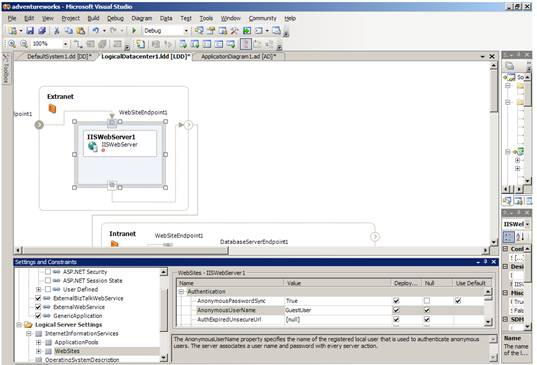The width and height of the screenshot is (537, 365).
Task: Click the Cut scissors toolbar icon
Action: (57, 31)
